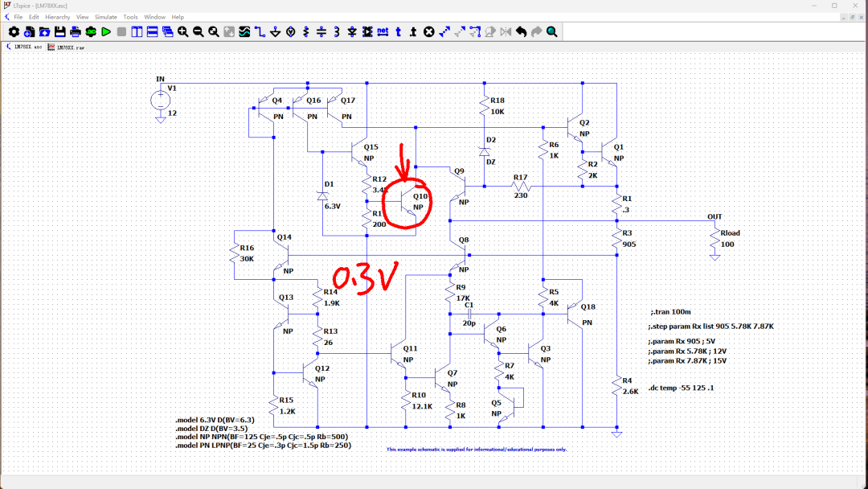Undo the last action via toolbar arrow
Screen dimensions: 868x489
521,32
